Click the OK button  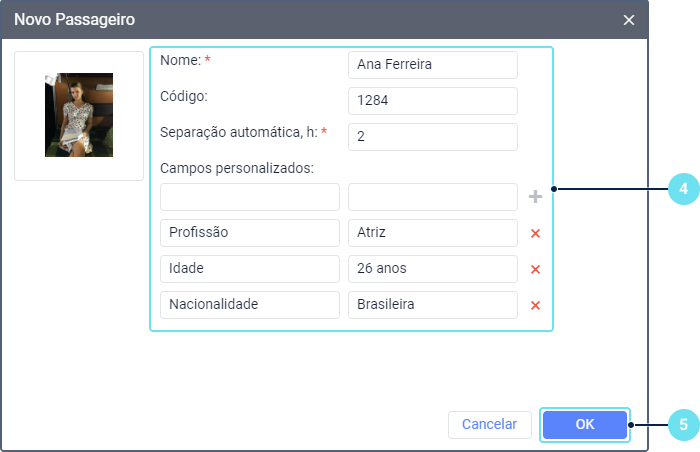(585, 424)
